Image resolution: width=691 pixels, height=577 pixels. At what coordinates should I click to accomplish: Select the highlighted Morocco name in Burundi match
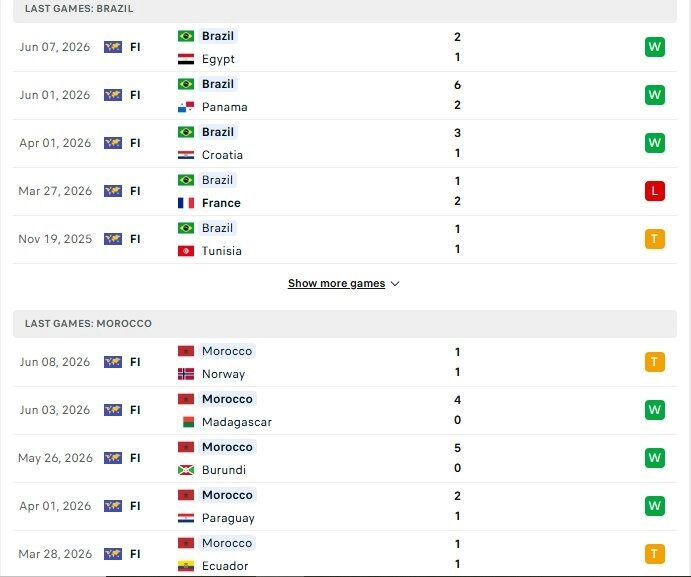click(x=227, y=447)
